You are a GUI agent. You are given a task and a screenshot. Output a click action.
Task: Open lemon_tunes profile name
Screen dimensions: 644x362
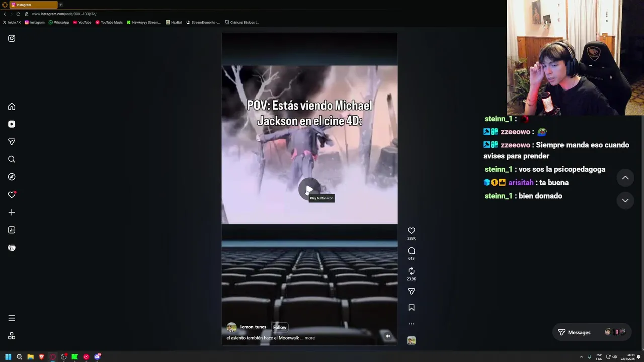tap(253, 327)
